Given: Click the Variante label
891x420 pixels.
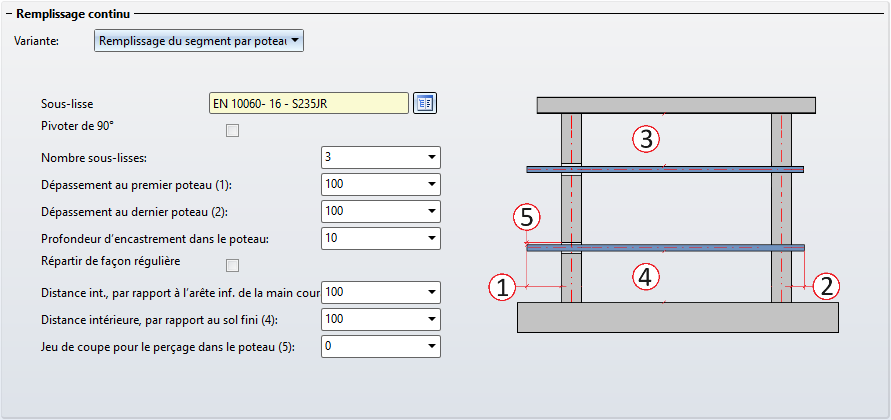Looking at the screenshot, I should 35,41.
